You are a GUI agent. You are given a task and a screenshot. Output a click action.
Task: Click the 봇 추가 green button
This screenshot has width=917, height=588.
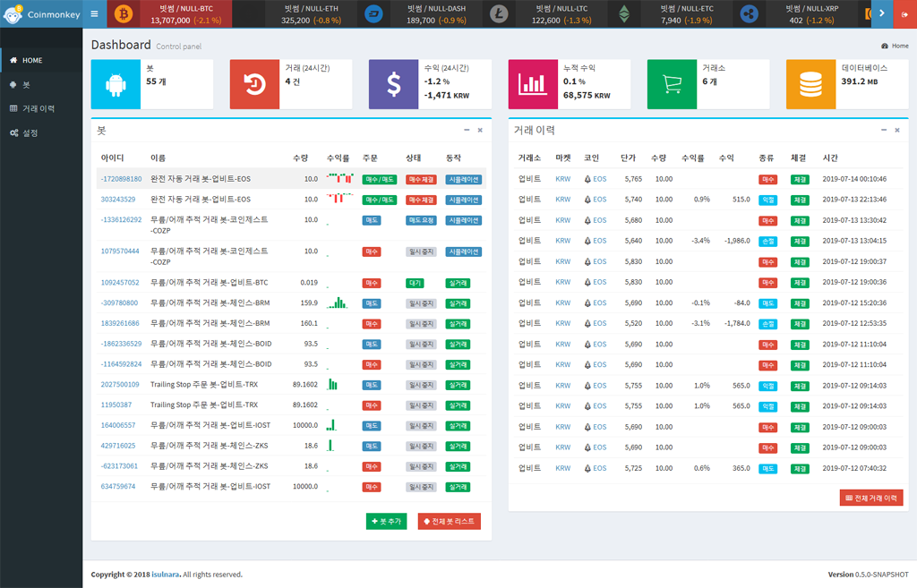coord(386,522)
